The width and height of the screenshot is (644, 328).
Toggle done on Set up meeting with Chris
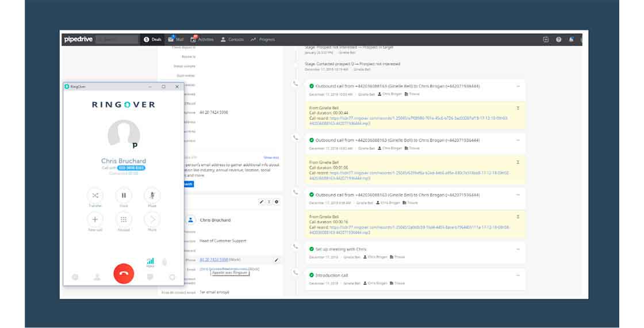[x=311, y=249]
